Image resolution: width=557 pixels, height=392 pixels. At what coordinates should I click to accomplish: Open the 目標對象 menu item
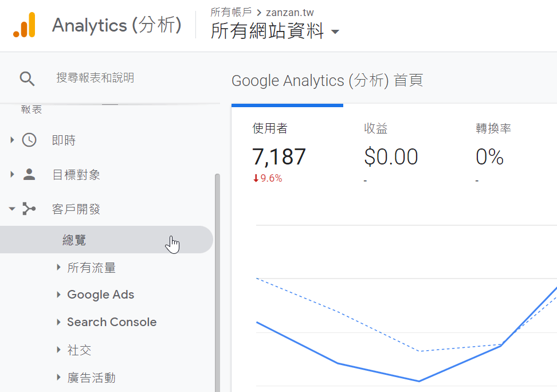[76, 174]
